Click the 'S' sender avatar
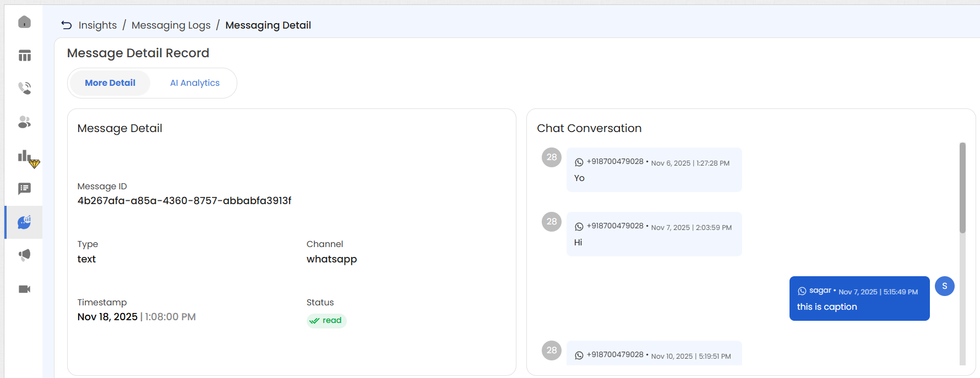Screen dimensions: 980x378 pyautogui.click(x=944, y=286)
